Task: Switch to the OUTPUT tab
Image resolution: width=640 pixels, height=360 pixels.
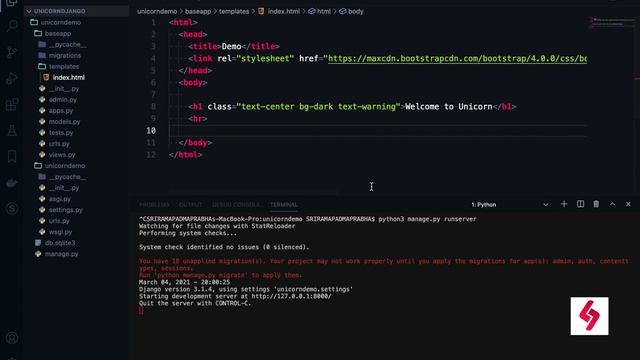Action: coord(190,204)
